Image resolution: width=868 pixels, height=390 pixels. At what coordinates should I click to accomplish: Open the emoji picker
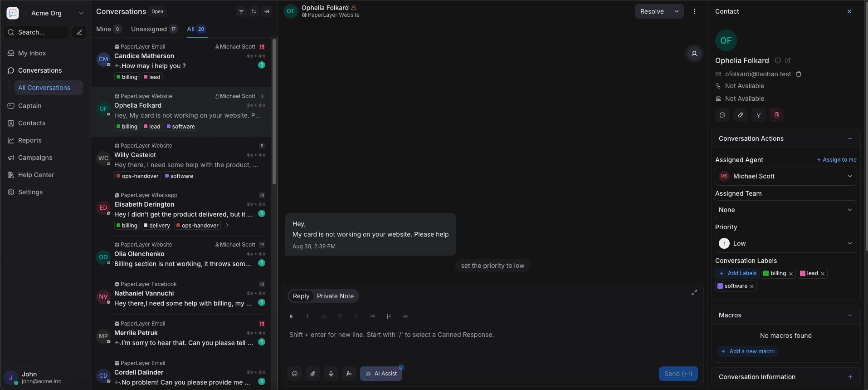pyautogui.click(x=295, y=374)
